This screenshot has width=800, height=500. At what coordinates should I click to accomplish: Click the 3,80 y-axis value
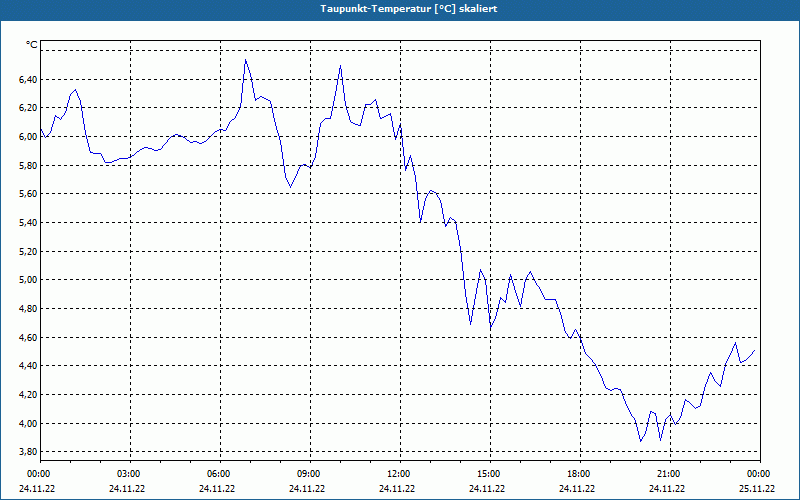tap(27, 452)
